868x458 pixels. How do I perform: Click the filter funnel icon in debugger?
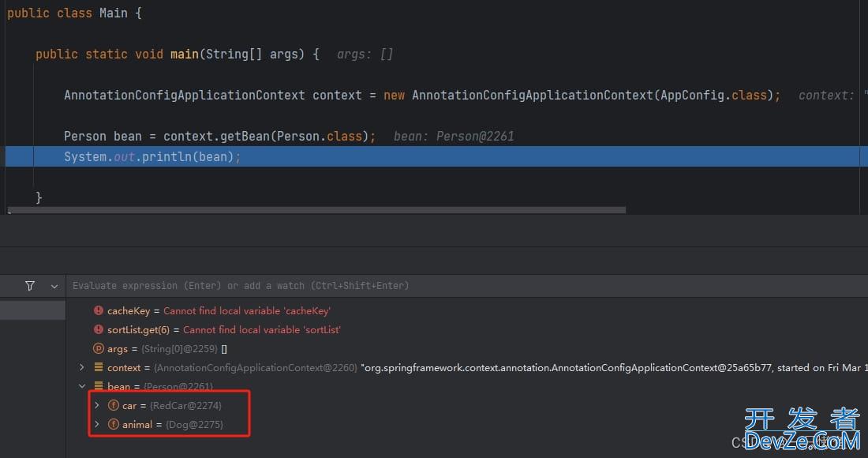pos(30,286)
